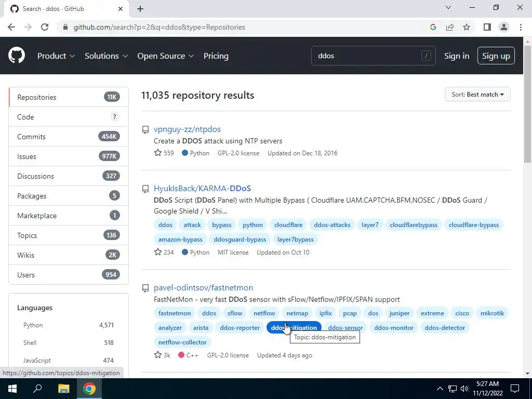Image resolution: width=532 pixels, height=399 pixels.
Task: Select the Issues filter
Action: [69, 156]
